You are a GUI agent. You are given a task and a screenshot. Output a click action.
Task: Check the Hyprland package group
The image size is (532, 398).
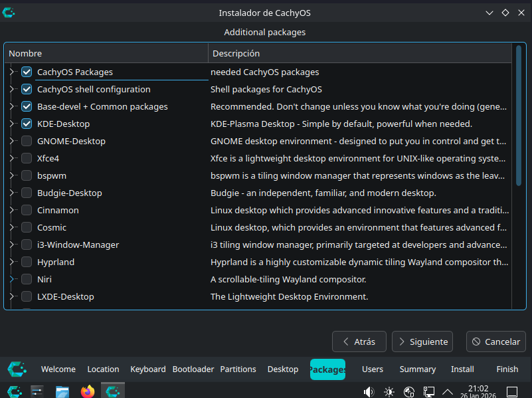tap(27, 262)
